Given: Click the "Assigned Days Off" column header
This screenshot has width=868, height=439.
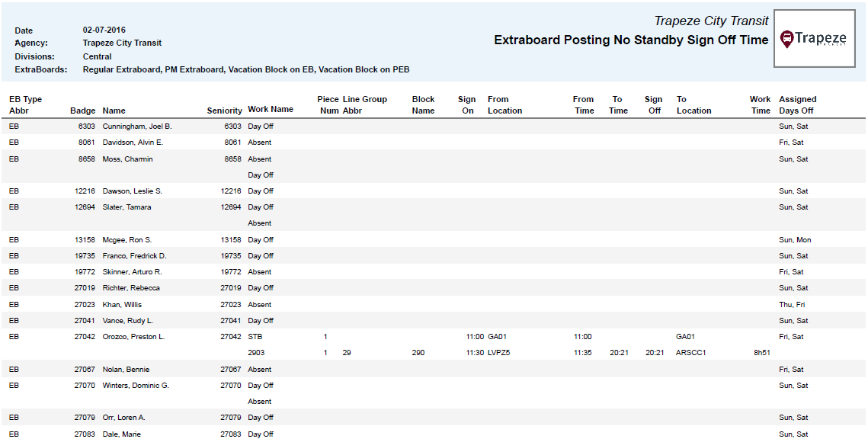Looking at the screenshot, I should point(796,104).
